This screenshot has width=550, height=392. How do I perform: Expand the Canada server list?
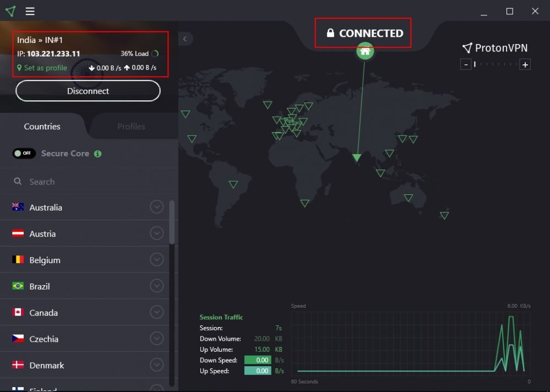[x=157, y=313]
